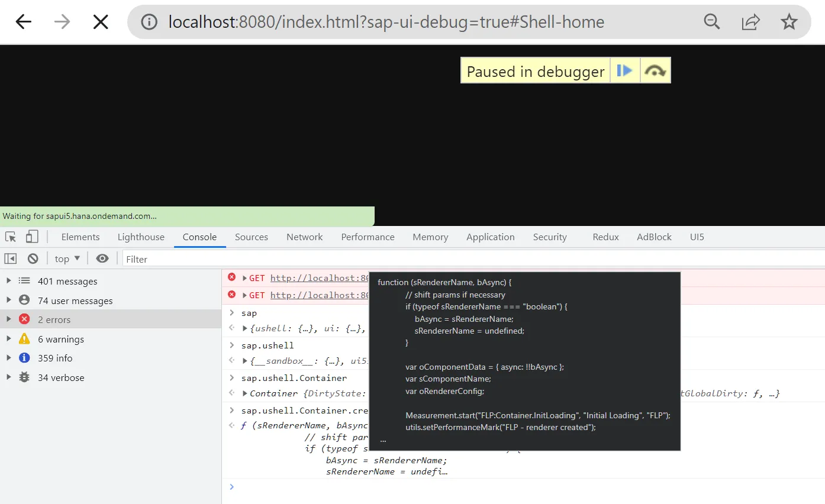Open the Security tab

pos(550,237)
